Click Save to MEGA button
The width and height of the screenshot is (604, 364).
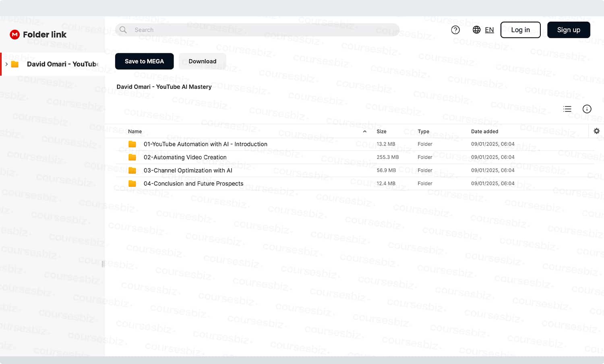tap(144, 61)
